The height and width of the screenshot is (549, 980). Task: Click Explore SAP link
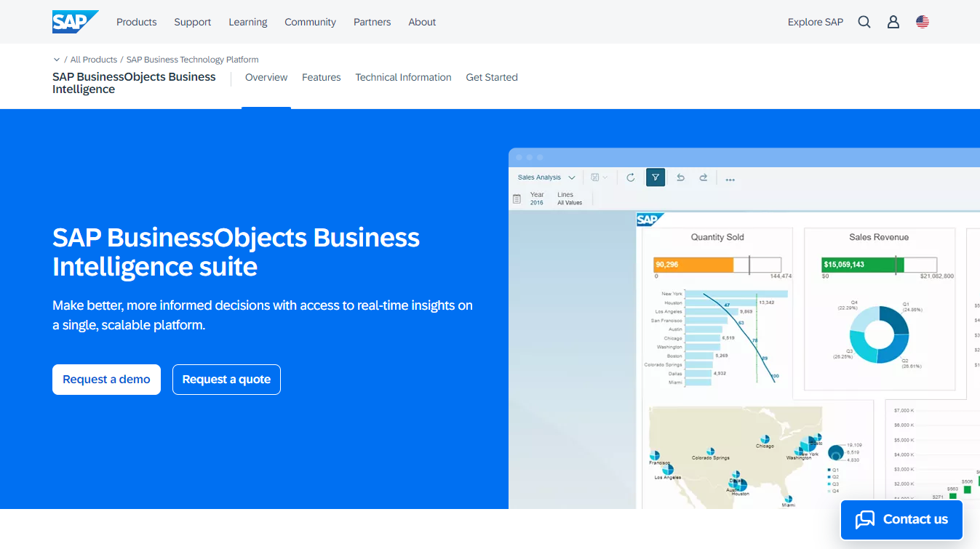816,22
